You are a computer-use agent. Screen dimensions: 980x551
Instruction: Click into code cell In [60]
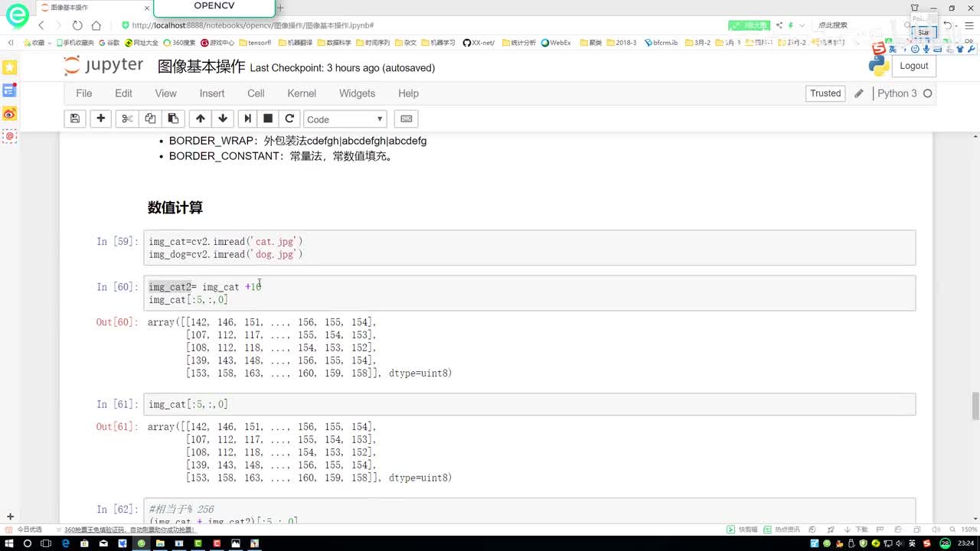[529, 293]
